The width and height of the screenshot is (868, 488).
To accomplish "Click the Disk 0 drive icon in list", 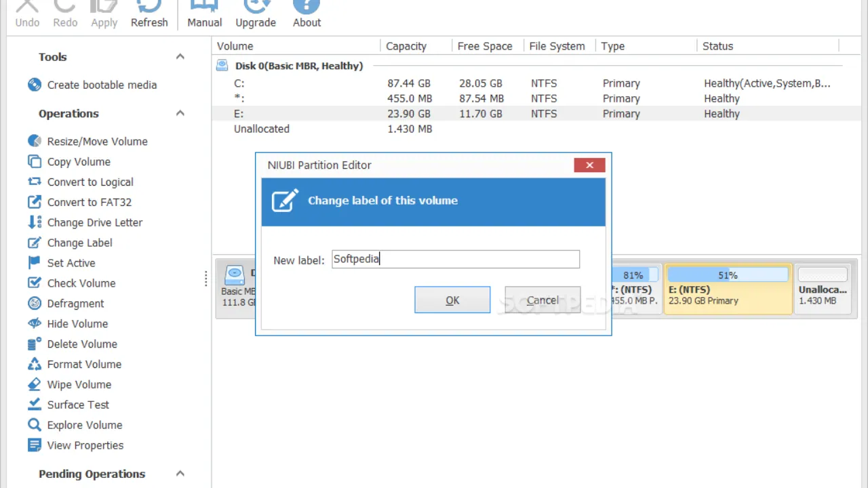I will tap(222, 66).
